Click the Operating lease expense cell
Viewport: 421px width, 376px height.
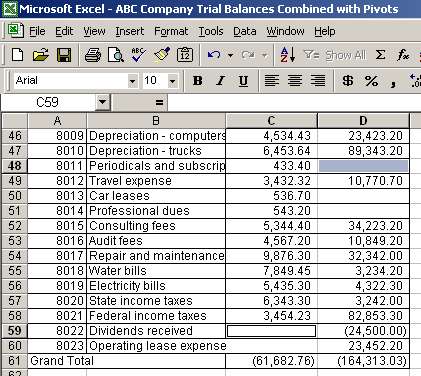click(x=156, y=346)
